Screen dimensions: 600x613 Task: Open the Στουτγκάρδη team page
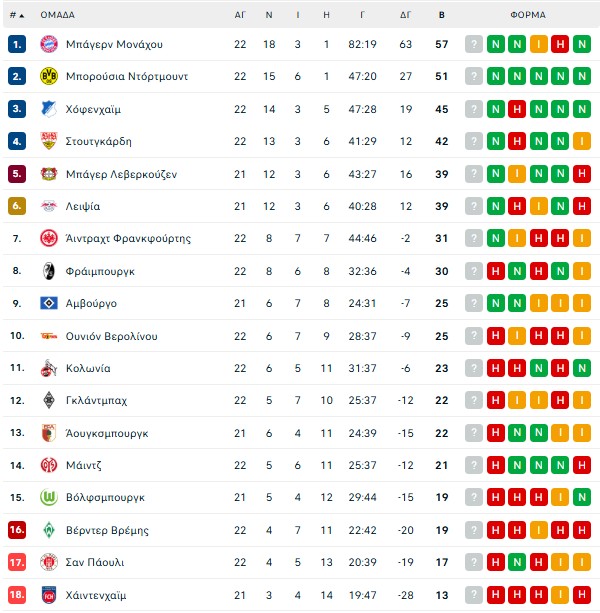98,141
